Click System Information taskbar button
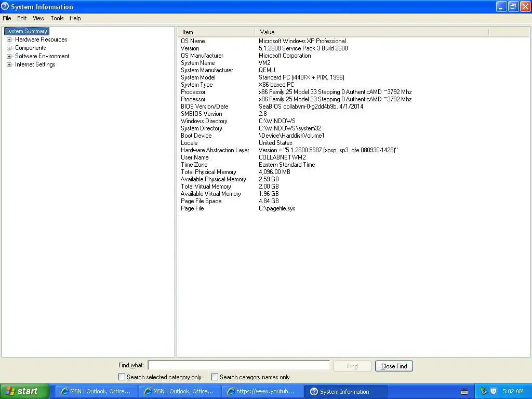Image resolution: width=532 pixels, height=399 pixels. [x=345, y=392]
